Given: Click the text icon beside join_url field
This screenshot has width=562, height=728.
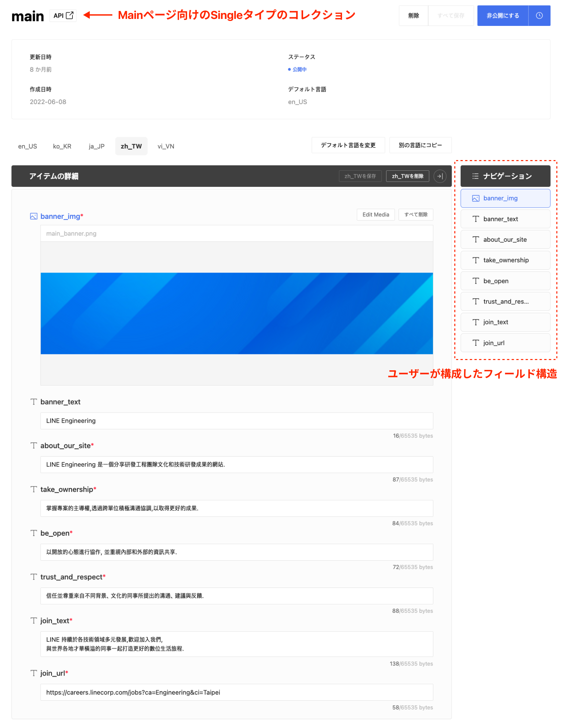Looking at the screenshot, I should [34, 673].
